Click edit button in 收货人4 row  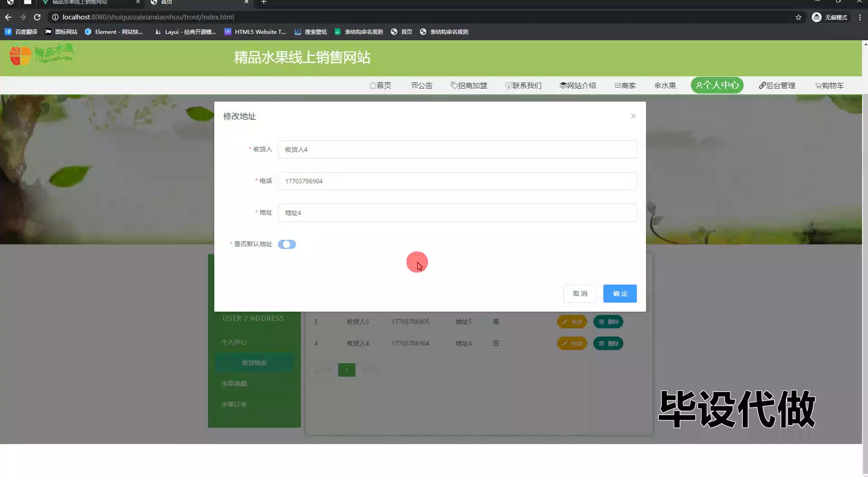[572, 343]
